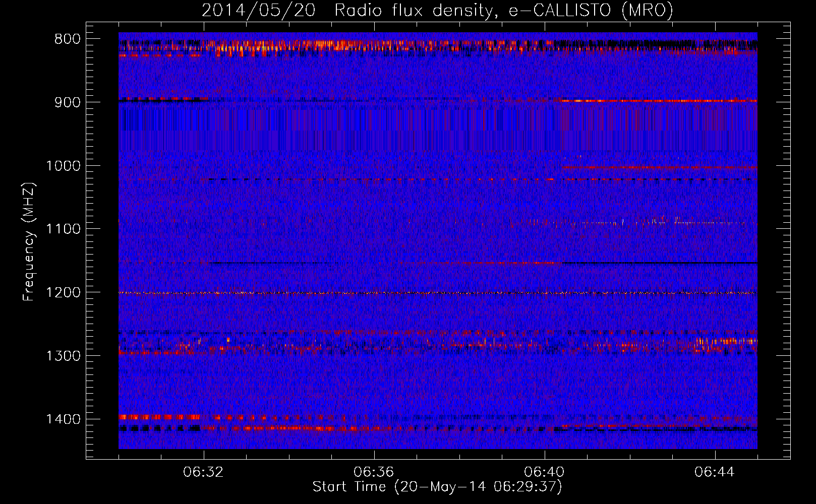Screen dimensions: 816x504
Task: Click the 06:44 time axis label
Action: (715, 472)
